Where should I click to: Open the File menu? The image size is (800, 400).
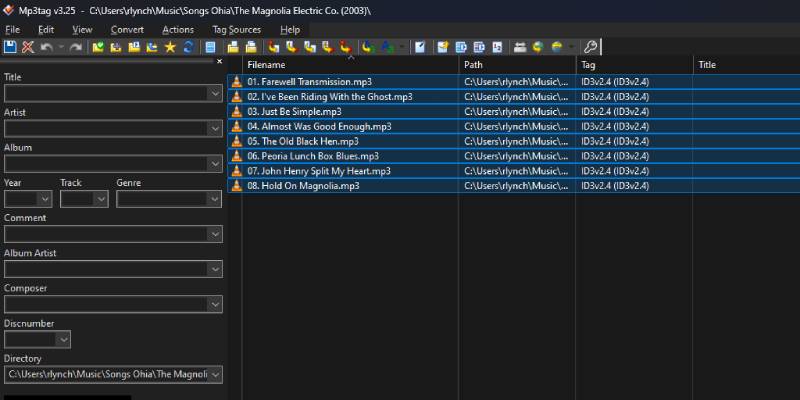pos(12,30)
